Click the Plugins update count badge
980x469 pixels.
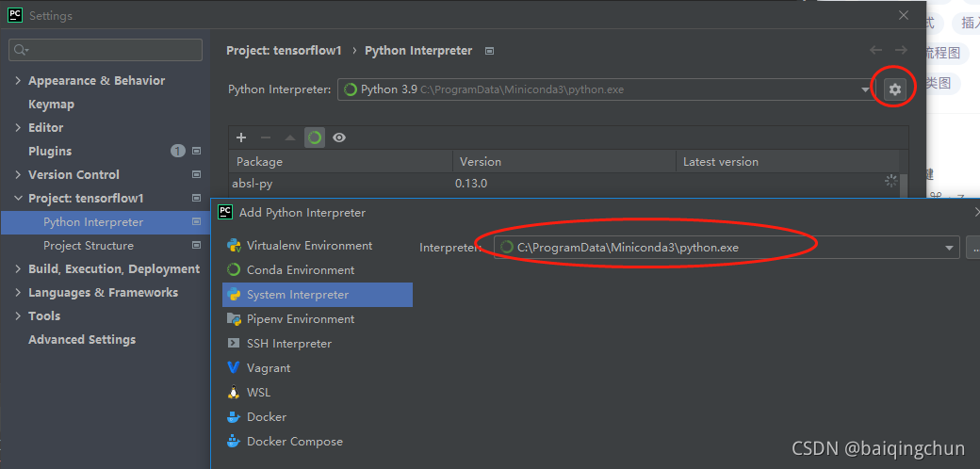pos(178,151)
